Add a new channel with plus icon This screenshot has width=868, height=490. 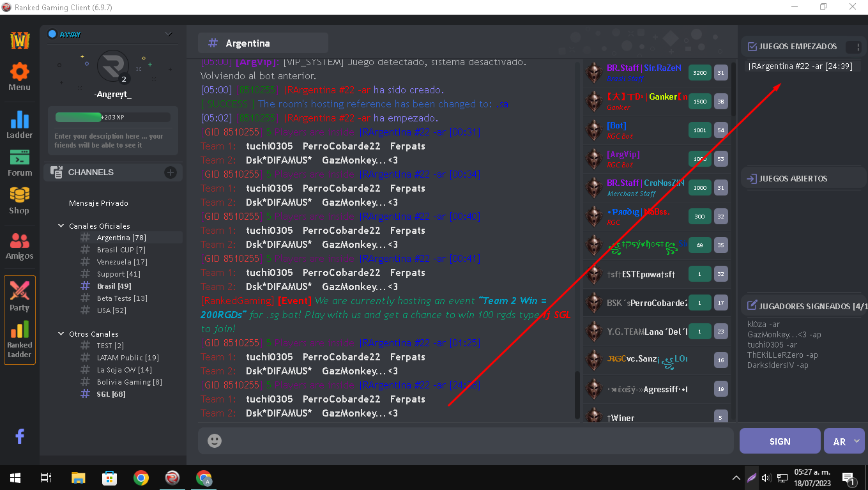(x=171, y=172)
